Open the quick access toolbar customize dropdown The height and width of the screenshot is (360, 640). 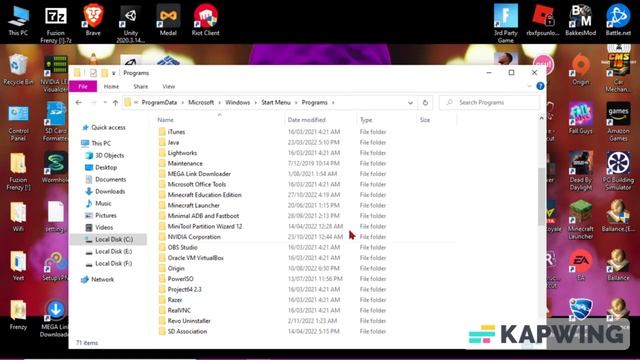tap(114, 73)
